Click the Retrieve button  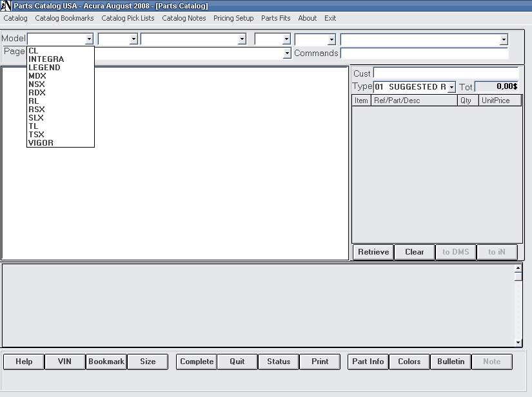(373, 252)
